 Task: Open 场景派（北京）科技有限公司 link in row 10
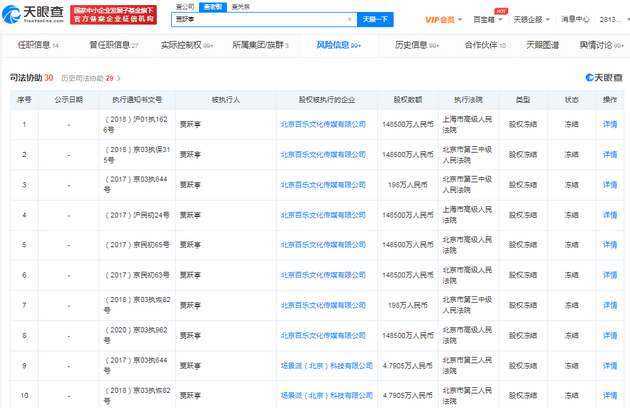[x=327, y=396]
